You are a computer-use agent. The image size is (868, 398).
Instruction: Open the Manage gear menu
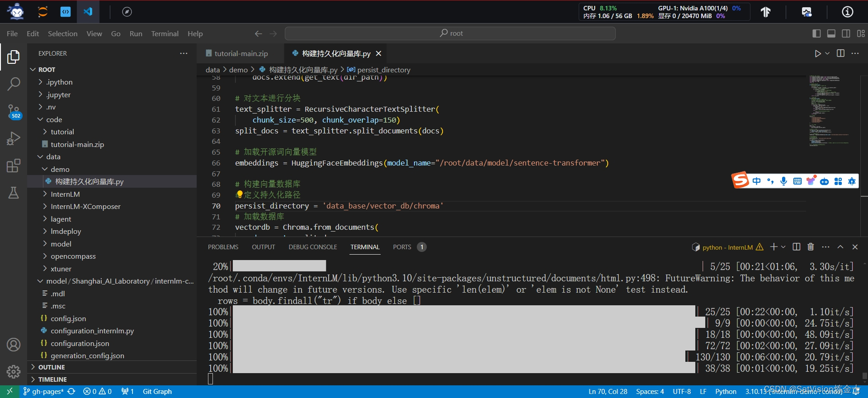(x=14, y=372)
